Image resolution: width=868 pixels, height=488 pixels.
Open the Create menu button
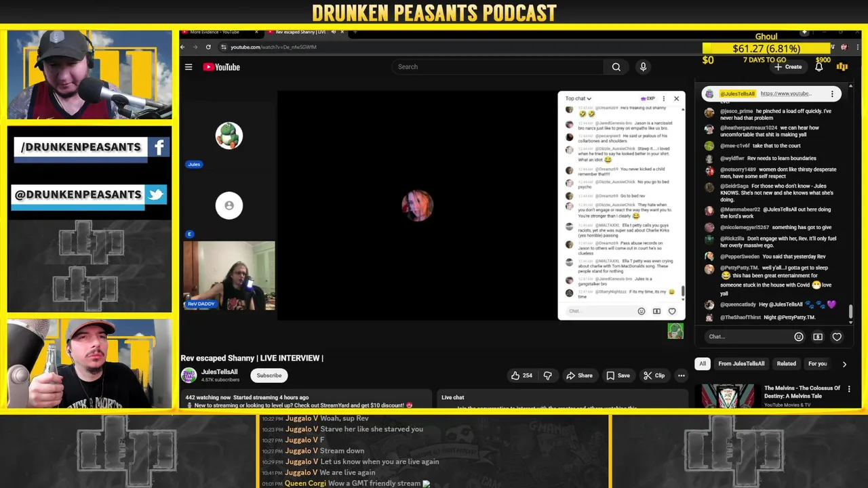click(788, 67)
